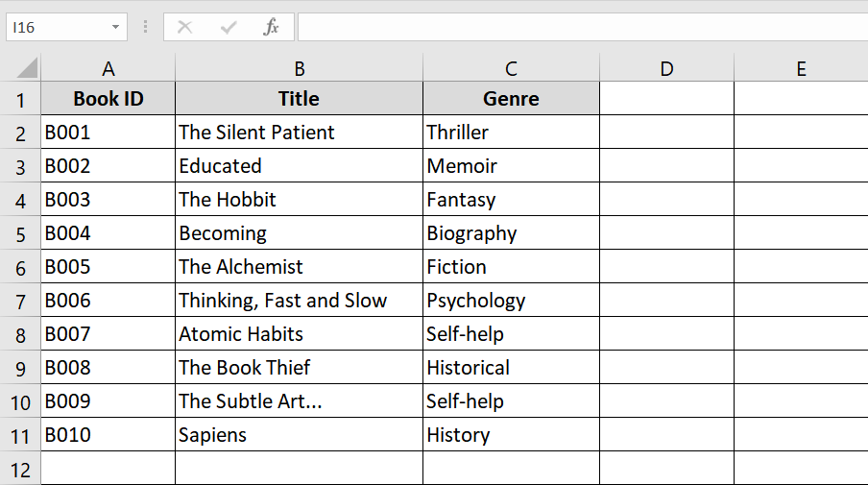Open the Insert Function fx dialog
This screenshot has height=485, width=868.
point(271,27)
